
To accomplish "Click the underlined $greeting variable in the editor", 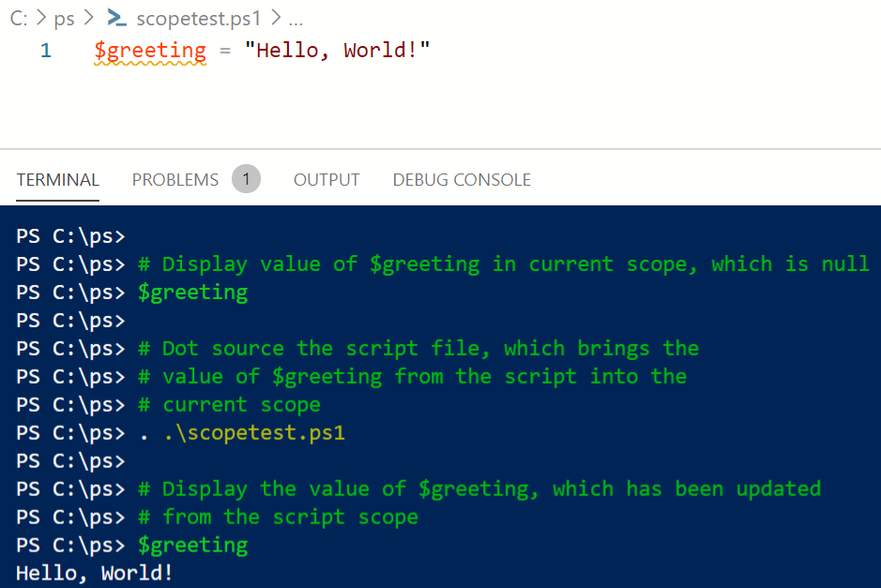I will (149, 52).
